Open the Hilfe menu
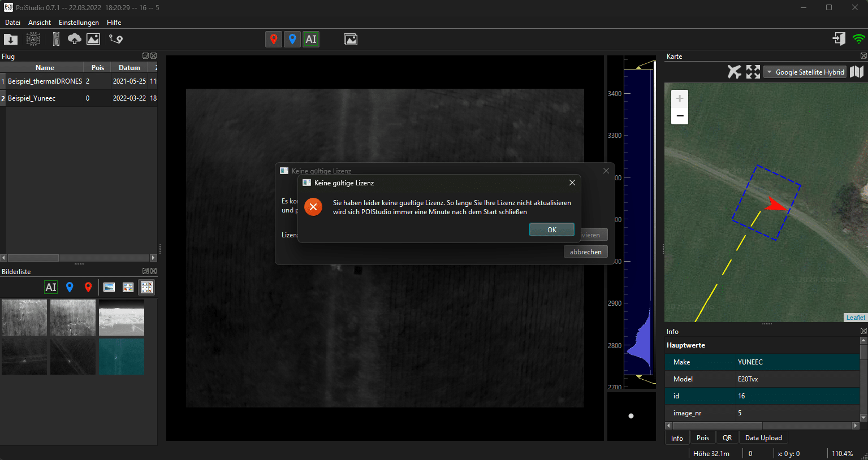The image size is (868, 460). (x=114, y=23)
